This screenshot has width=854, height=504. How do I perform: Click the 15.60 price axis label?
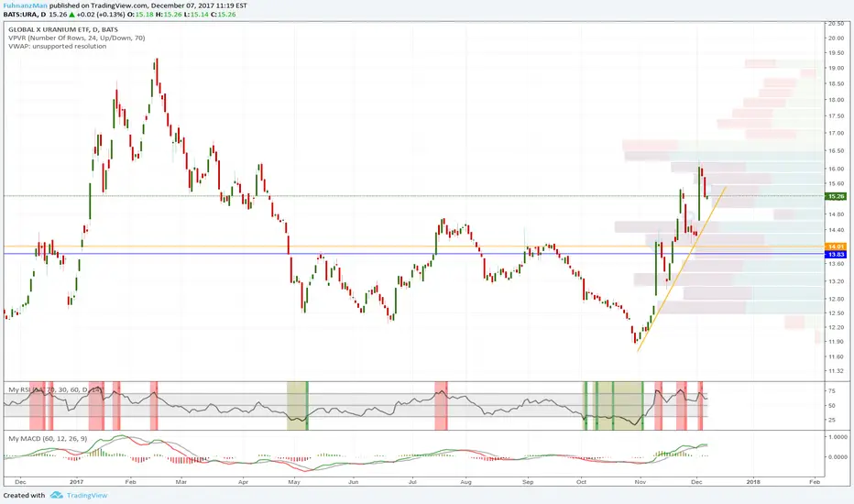coord(836,183)
